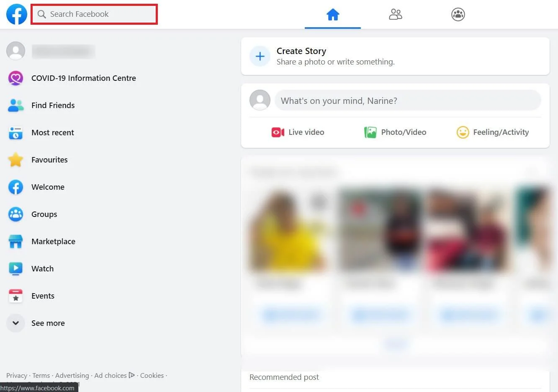The height and width of the screenshot is (392, 558).
Task: Start a Live video
Action: click(298, 132)
